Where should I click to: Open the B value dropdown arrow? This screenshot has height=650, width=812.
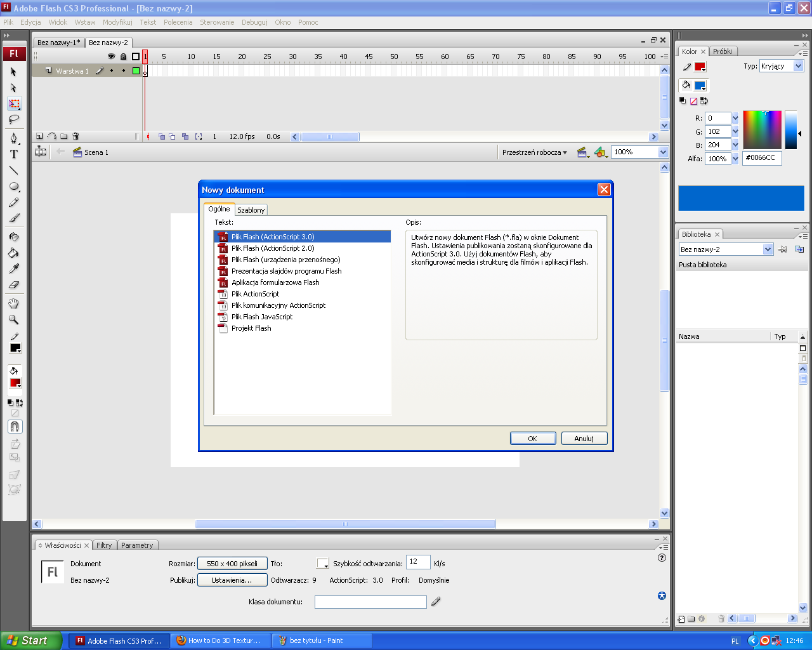pos(735,145)
